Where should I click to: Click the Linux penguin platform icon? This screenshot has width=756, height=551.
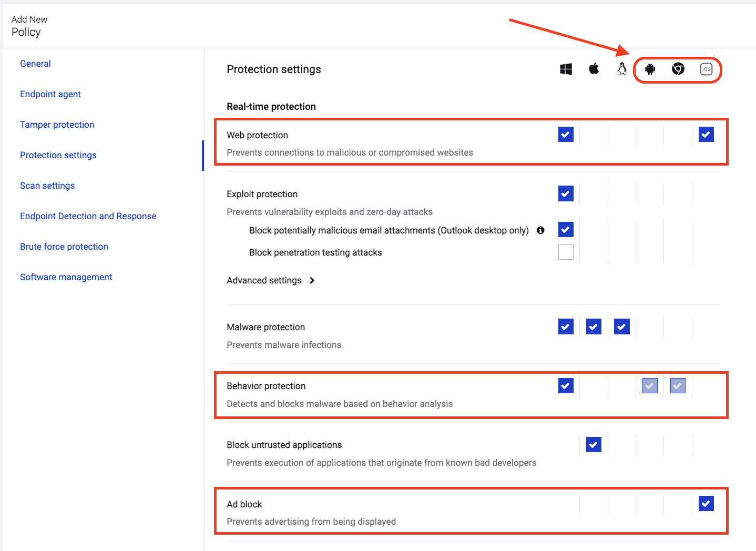622,69
